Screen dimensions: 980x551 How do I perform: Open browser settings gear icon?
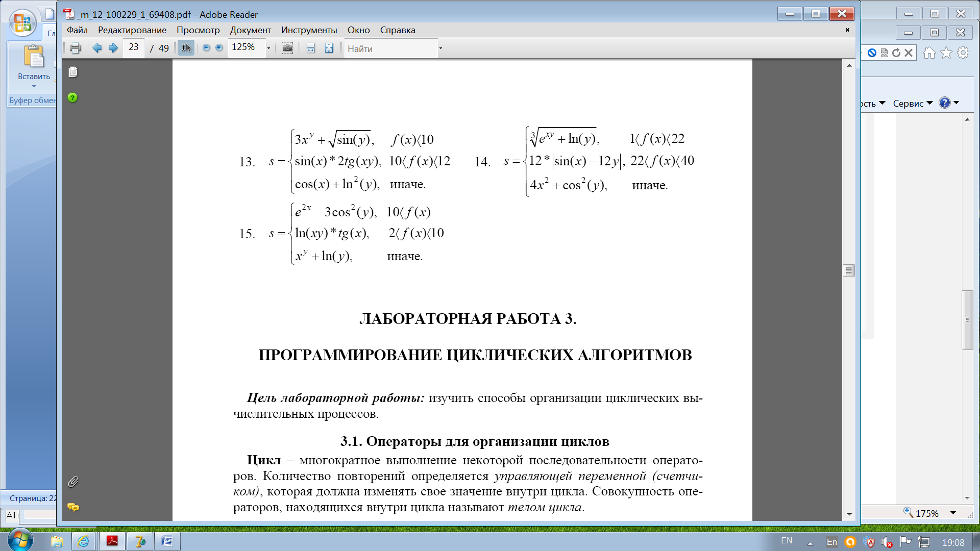(963, 53)
